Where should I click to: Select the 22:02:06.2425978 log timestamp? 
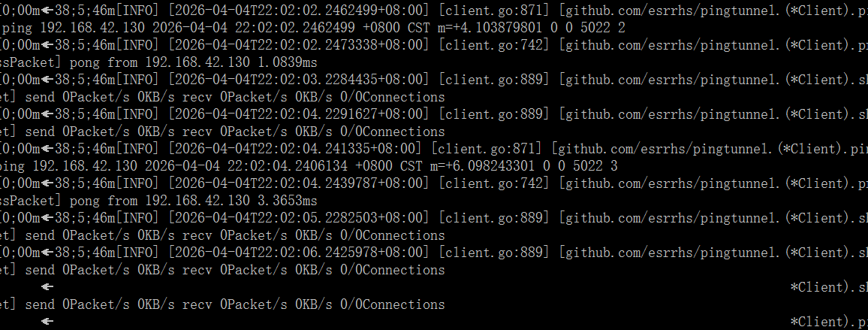299,253
